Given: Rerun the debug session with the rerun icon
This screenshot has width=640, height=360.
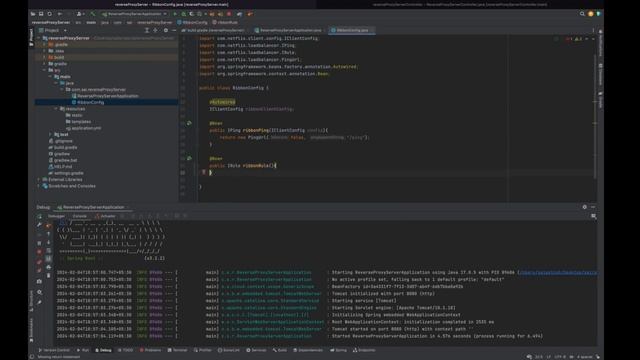Looking at the screenshot, I should [39, 216].
